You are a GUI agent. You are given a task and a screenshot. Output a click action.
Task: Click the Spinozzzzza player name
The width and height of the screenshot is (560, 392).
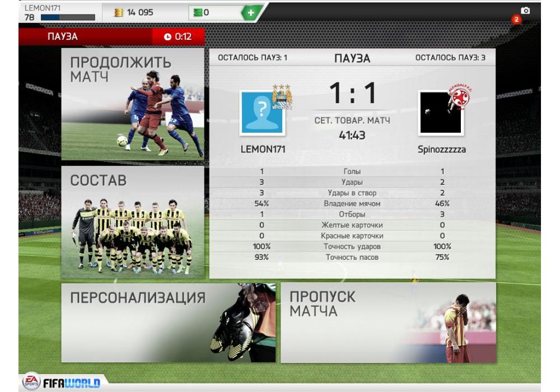(442, 150)
